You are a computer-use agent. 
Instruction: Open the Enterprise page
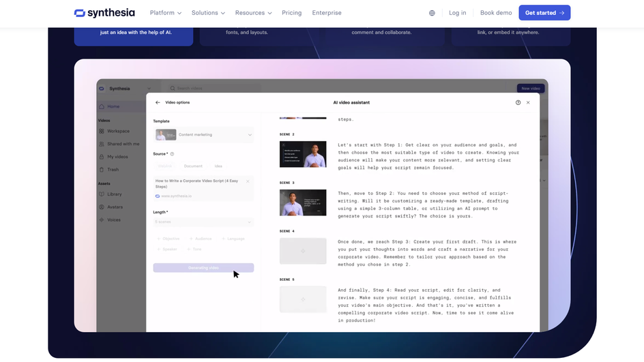[x=327, y=13]
